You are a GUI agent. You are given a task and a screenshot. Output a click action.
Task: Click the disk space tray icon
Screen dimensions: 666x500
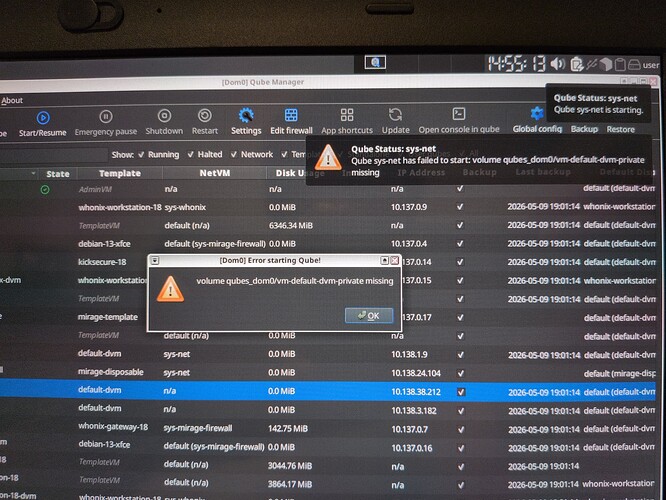pos(634,65)
